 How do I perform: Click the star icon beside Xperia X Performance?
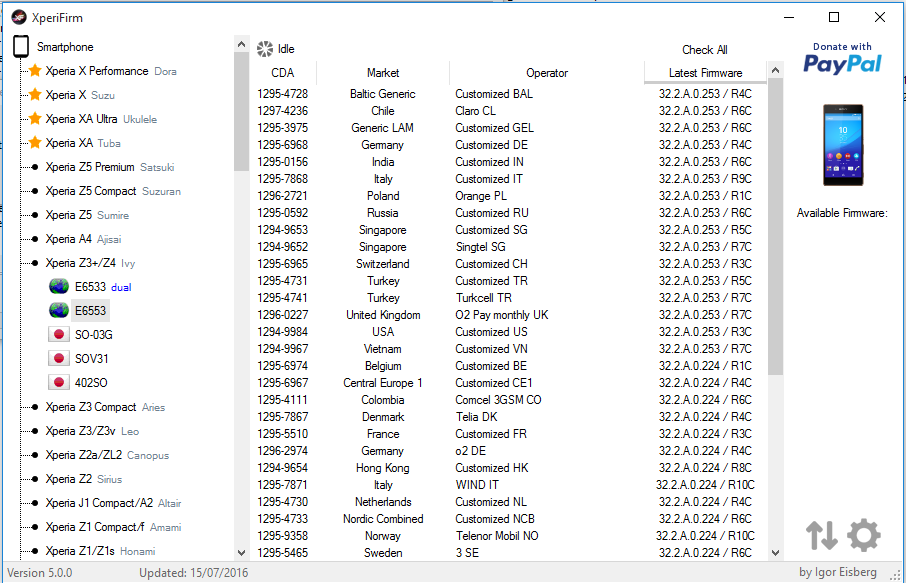tap(35, 70)
